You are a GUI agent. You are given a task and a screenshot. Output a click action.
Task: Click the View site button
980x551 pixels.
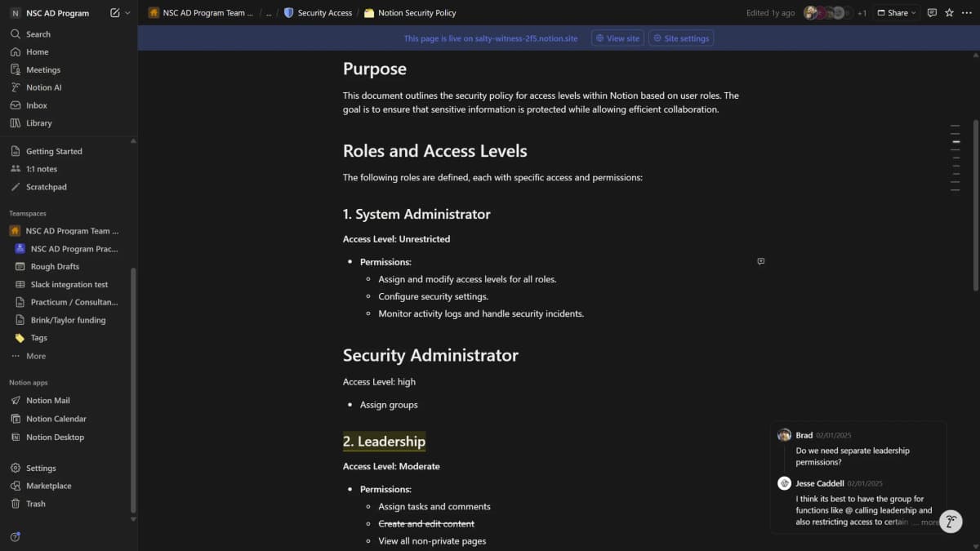click(617, 37)
